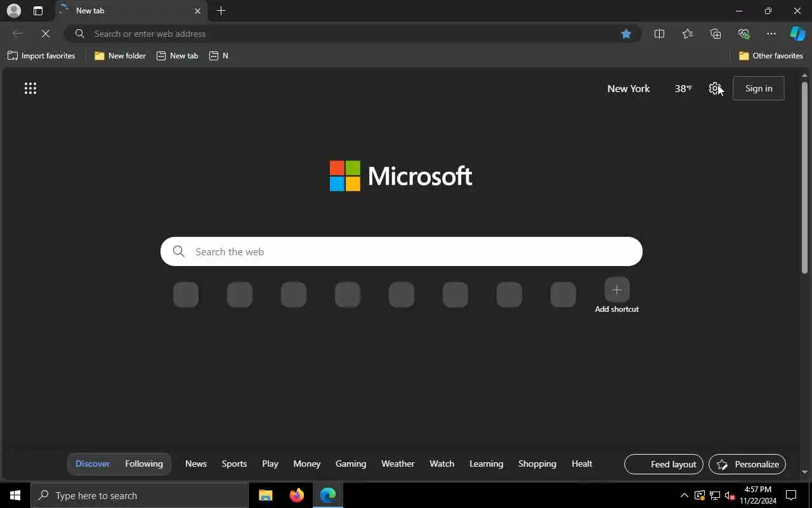
Task: Click the address bar field
Action: 352,34
